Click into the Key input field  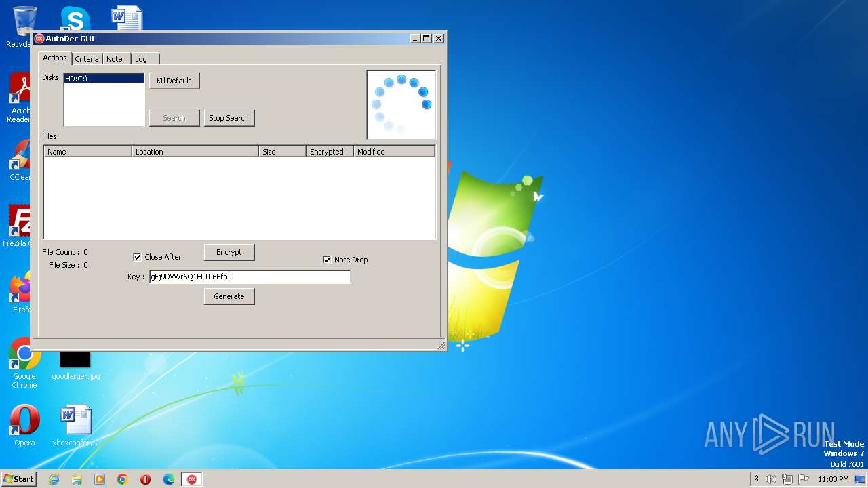(x=250, y=277)
